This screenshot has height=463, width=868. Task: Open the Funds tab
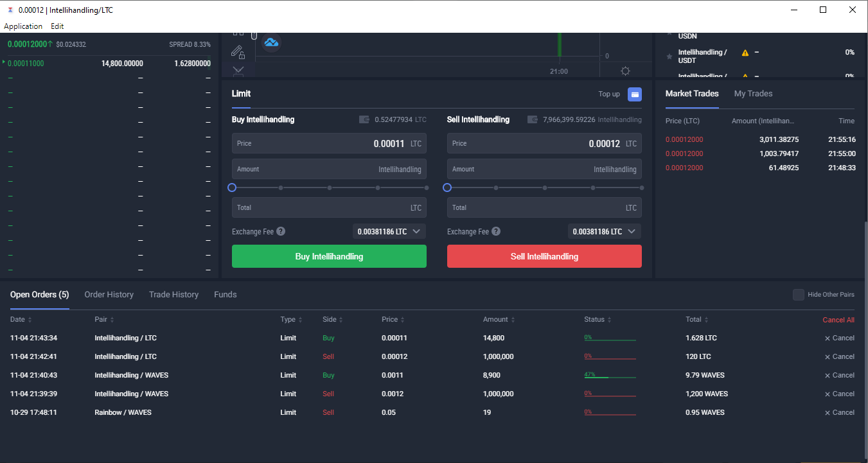(x=226, y=295)
